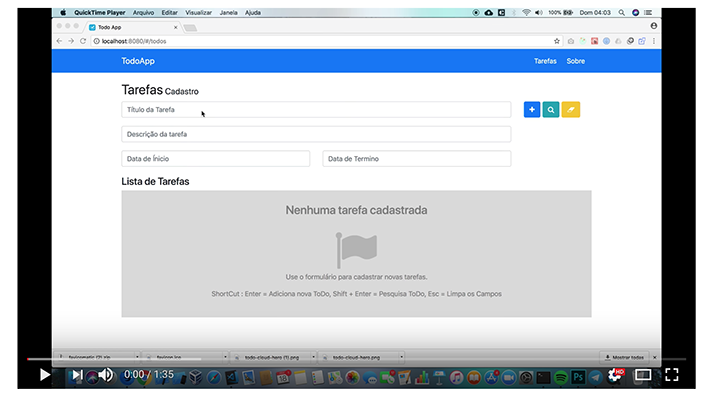Viewport: 710px width, 400px height.
Task: Expand todo-cloud-hero (1).png download options arrow
Action: pos(313,357)
